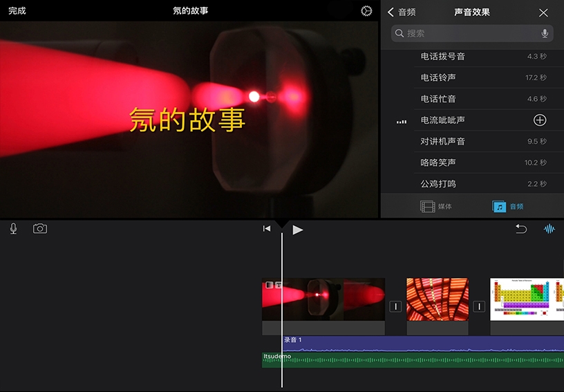The width and height of the screenshot is (564, 392).
Task: Go back to 音频 list
Action: 402,12
